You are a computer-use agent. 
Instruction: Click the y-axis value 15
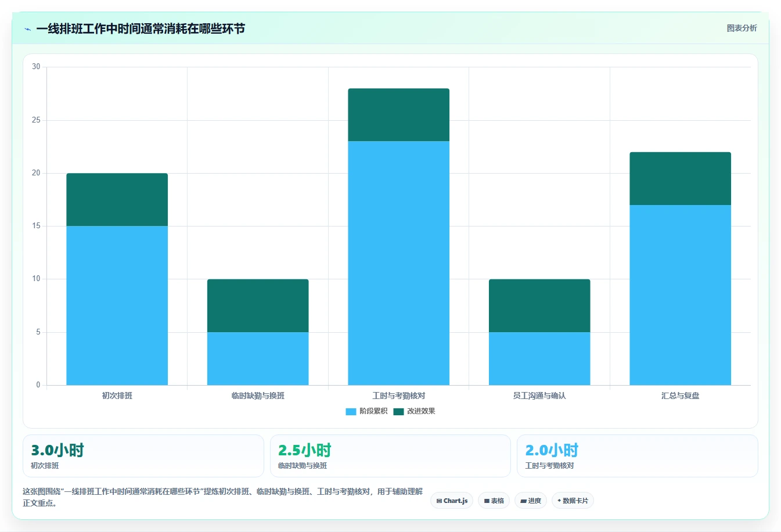[x=36, y=226]
